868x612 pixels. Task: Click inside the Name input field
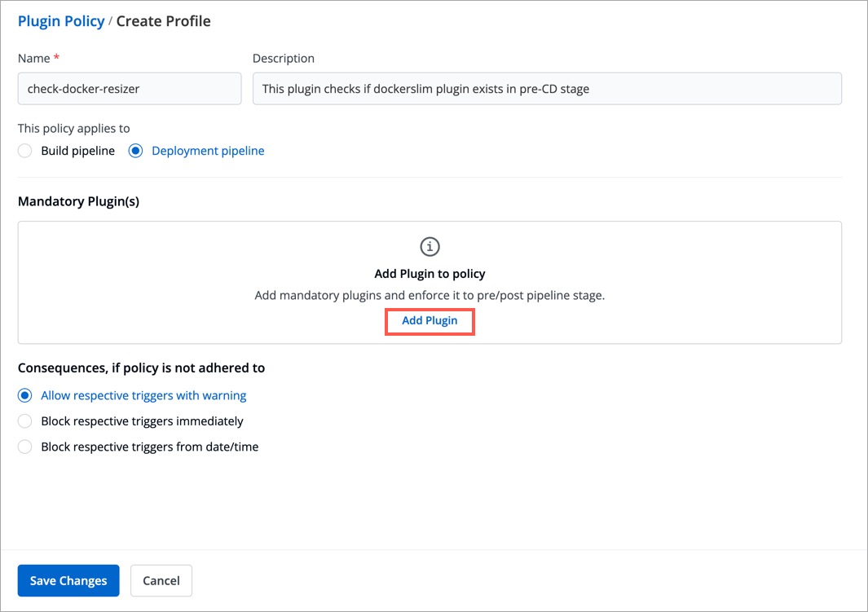pos(129,89)
